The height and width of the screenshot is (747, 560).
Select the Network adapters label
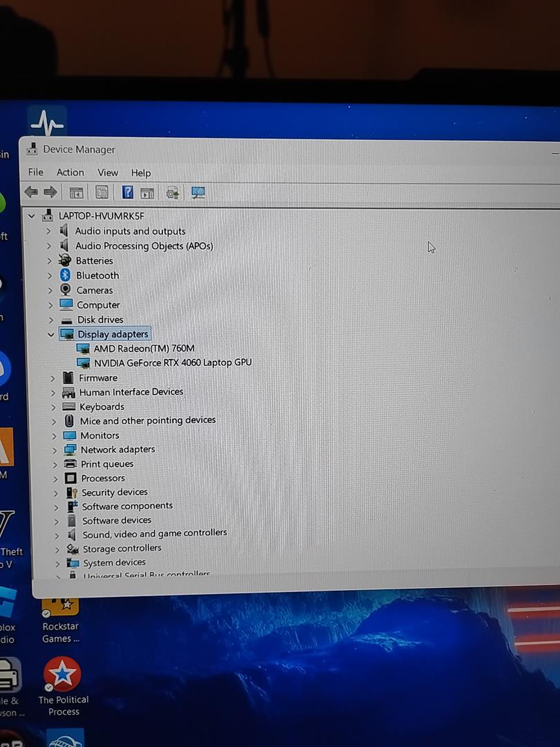pos(118,450)
